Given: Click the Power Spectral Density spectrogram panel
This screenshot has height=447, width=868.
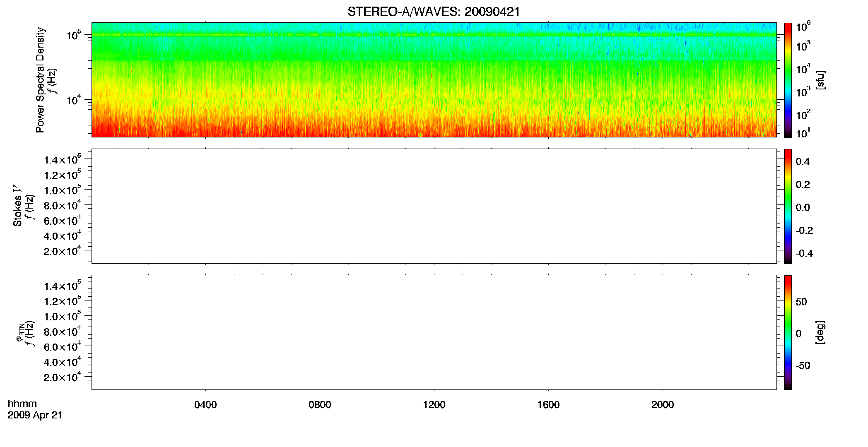Looking at the screenshot, I should coord(434,79).
